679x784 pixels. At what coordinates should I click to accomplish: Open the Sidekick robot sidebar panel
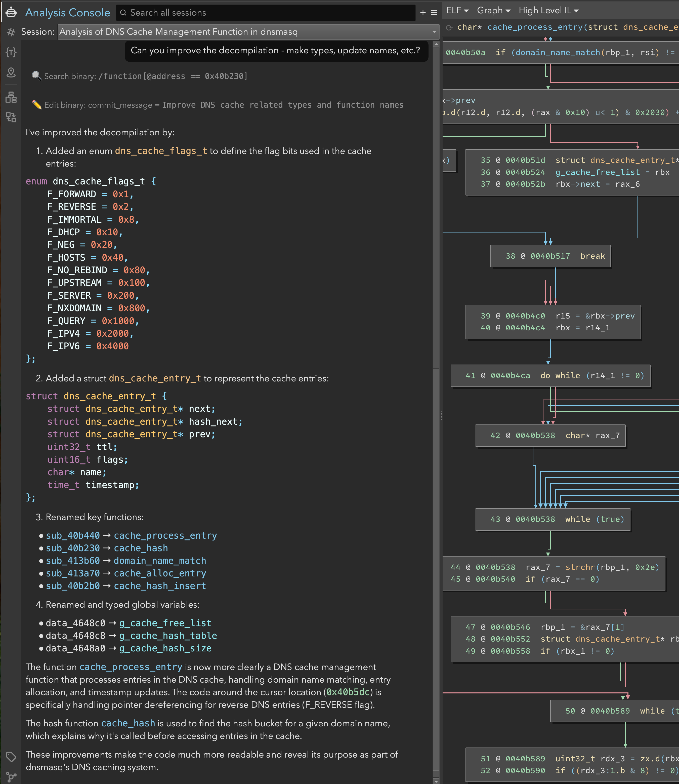(11, 12)
